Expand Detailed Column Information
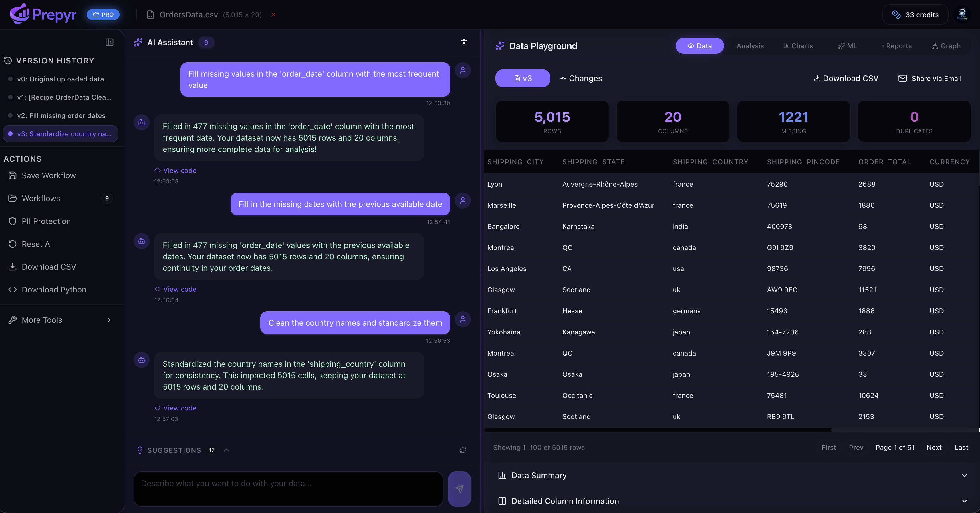This screenshot has width=980, height=513. (732, 501)
